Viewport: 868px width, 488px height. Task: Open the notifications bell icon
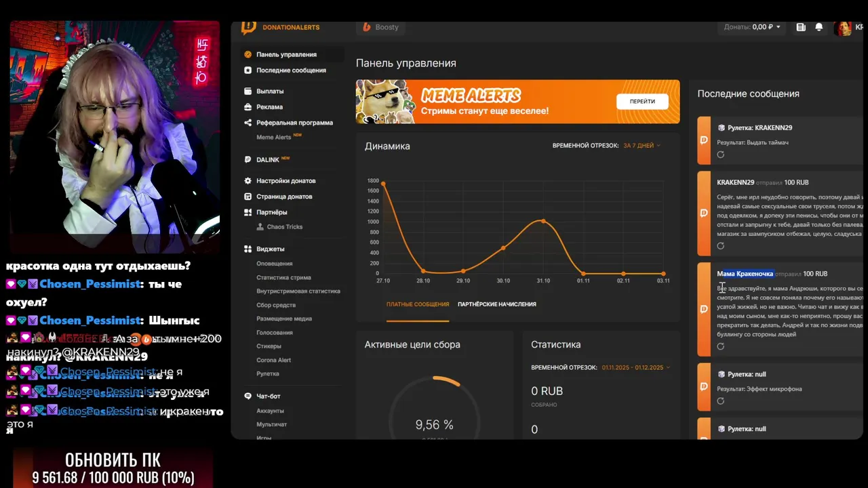pyautogui.click(x=819, y=27)
